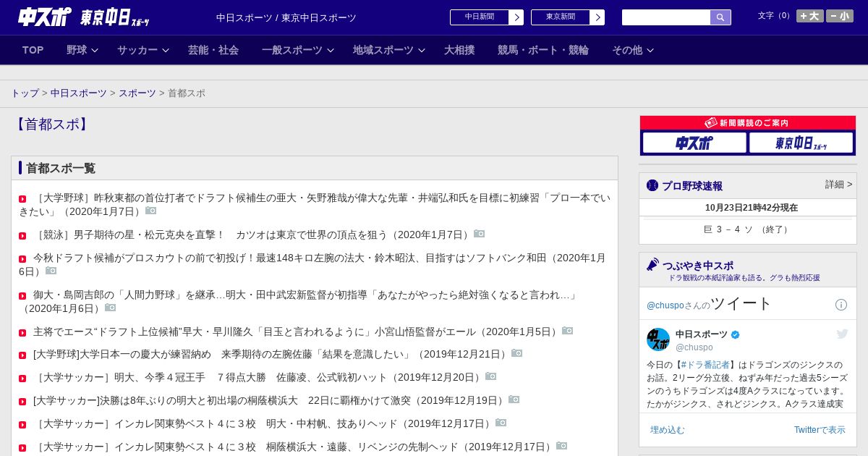Screen dimensions: 868x456
Task: Decrease text size with the −小 button
Action: [840, 16]
